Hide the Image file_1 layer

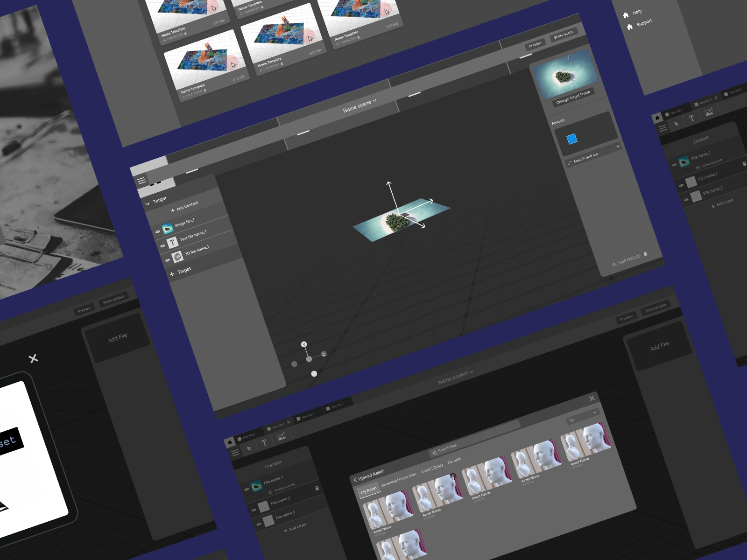pos(158,231)
